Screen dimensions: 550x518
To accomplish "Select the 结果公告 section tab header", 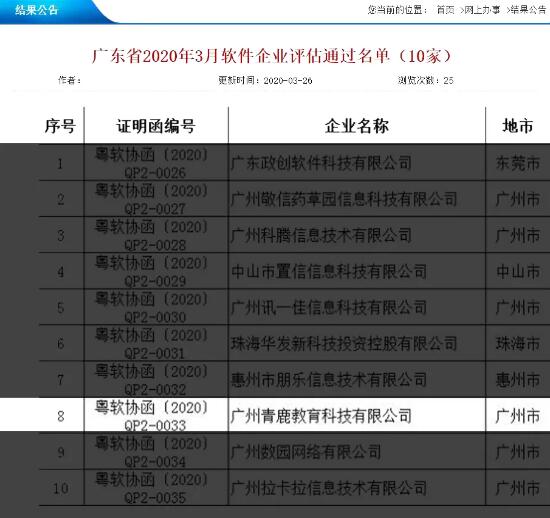I will (x=36, y=10).
